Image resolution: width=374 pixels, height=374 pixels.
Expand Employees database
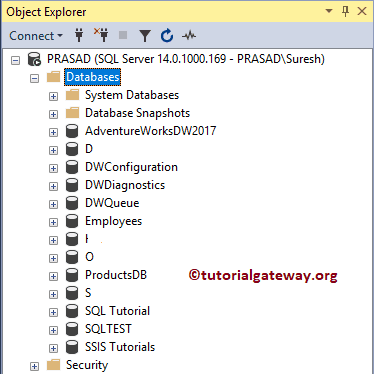[x=53, y=222]
